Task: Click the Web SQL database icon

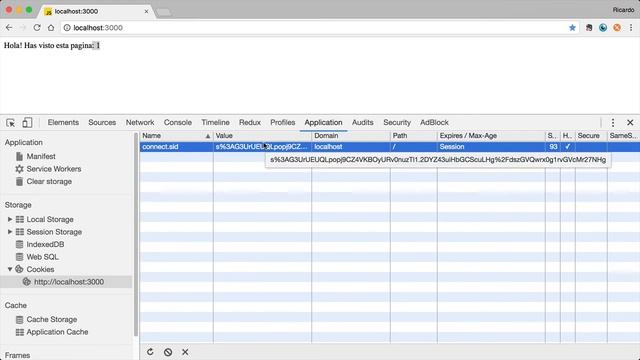Action: click(x=19, y=257)
